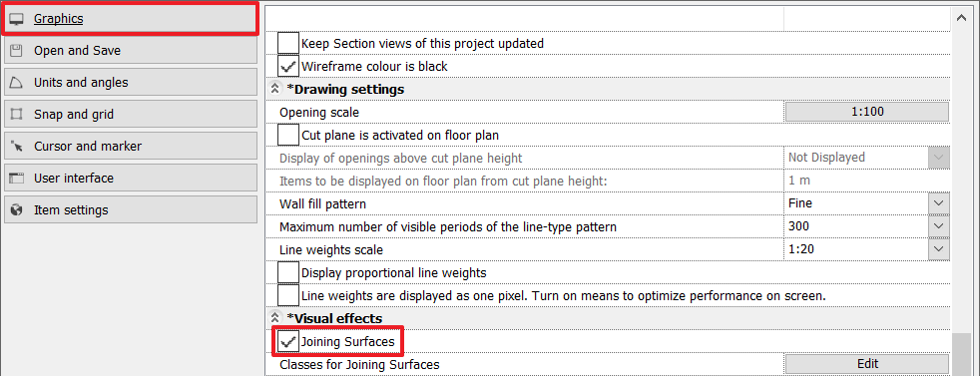
Task: Open the Wall fill pattern dropdown
Action: coord(939,203)
